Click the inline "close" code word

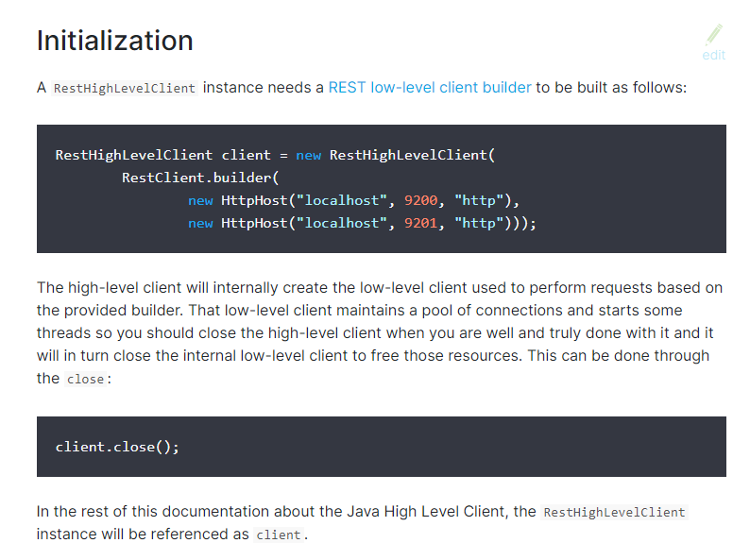click(x=85, y=380)
